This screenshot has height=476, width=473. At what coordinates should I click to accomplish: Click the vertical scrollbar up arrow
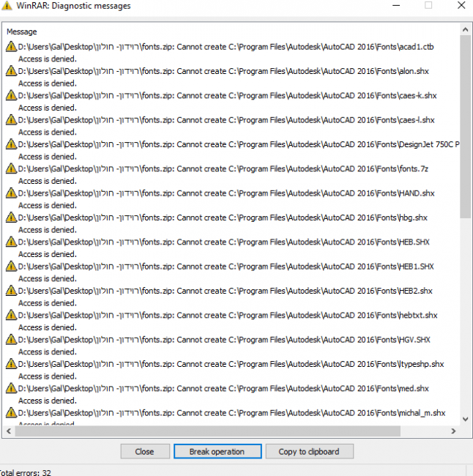[x=465, y=29]
